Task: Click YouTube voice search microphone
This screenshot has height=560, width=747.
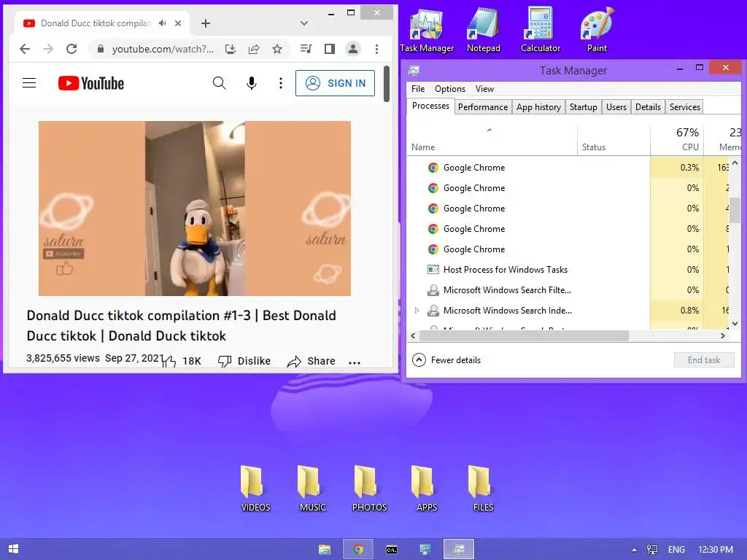Action: pyautogui.click(x=252, y=83)
